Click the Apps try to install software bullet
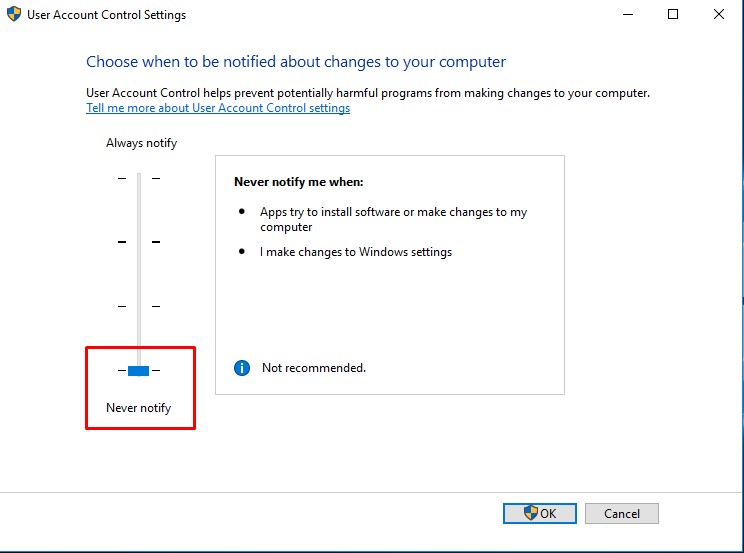Viewport: 744px width, 553px height. (x=393, y=219)
